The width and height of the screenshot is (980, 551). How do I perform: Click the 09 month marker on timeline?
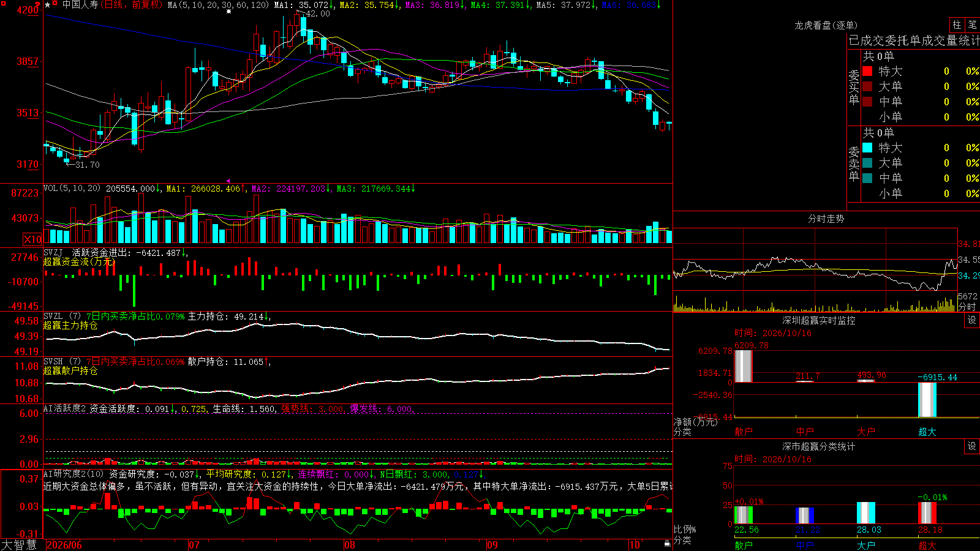(x=492, y=545)
